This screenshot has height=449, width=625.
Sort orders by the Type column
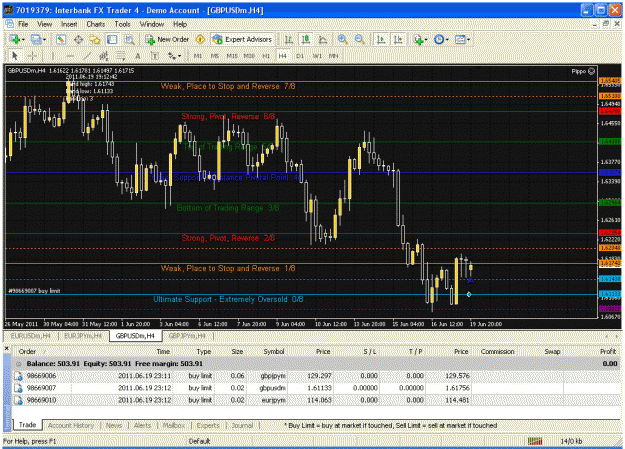[x=204, y=351]
